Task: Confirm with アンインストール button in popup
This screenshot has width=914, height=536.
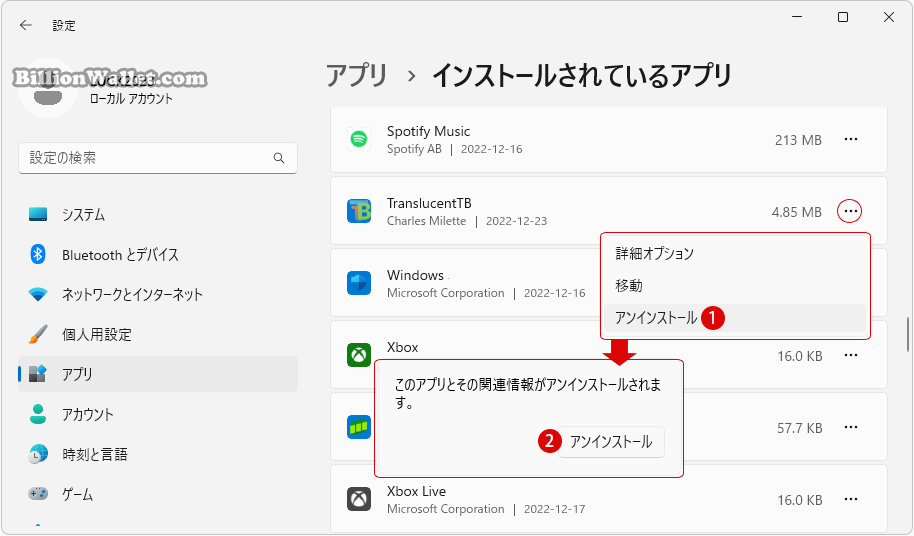Action: pyautogui.click(x=611, y=442)
